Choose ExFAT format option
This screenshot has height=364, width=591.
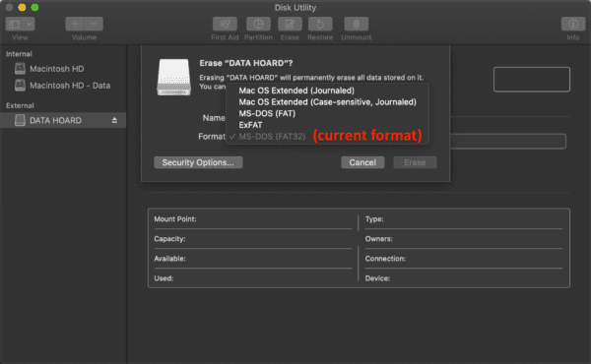coord(250,125)
